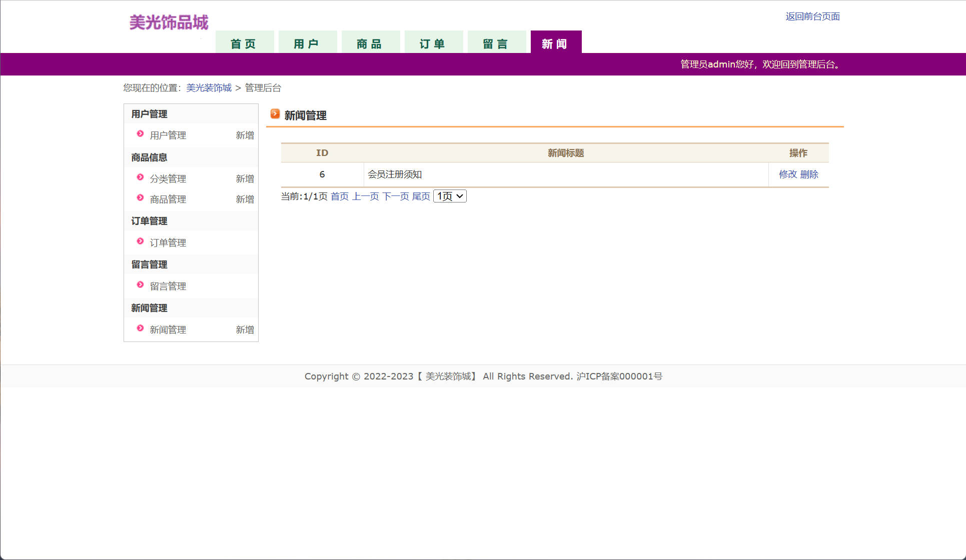This screenshot has width=966, height=560.
Task: Click the pink bullet icon next to 商品管理
Action: pyautogui.click(x=141, y=198)
